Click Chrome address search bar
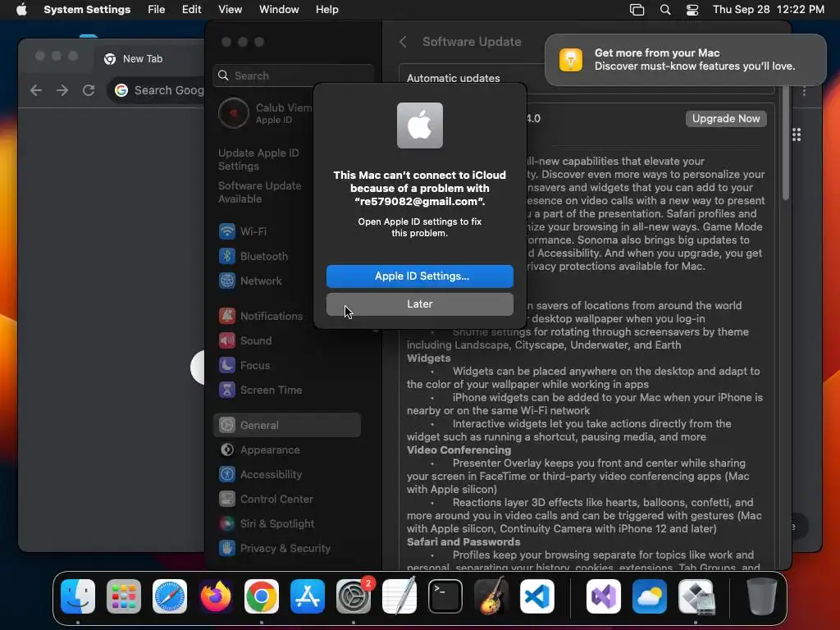The image size is (840, 630). (x=157, y=90)
